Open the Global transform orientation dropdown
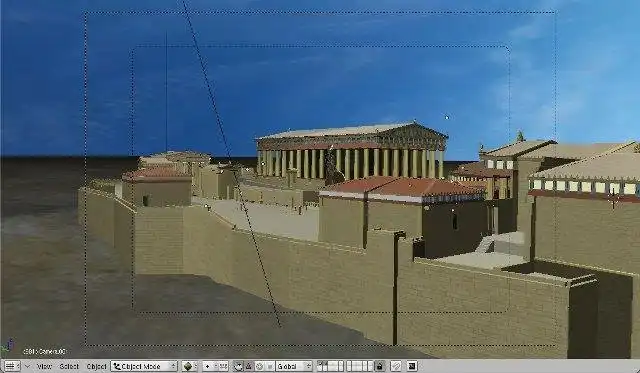The height and width of the screenshot is (373, 640). click(x=294, y=366)
